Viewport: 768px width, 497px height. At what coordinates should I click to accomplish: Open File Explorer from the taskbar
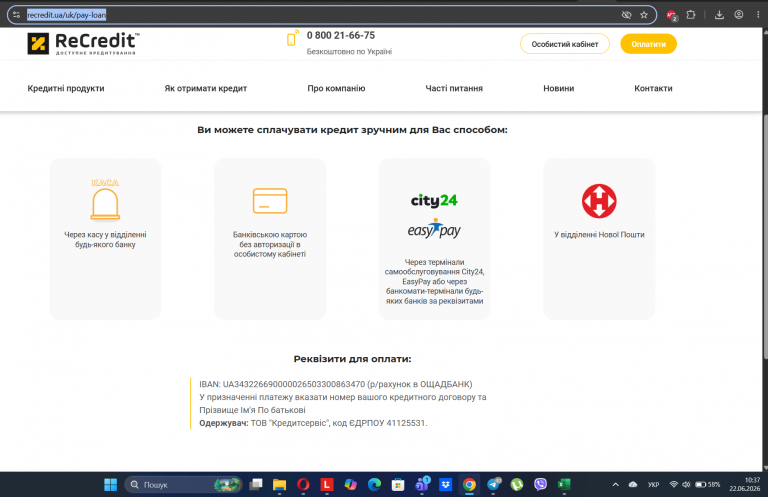click(x=279, y=484)
